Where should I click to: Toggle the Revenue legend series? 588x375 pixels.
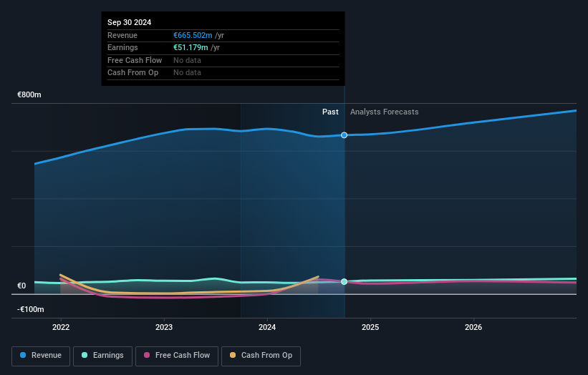click(41, 356)
